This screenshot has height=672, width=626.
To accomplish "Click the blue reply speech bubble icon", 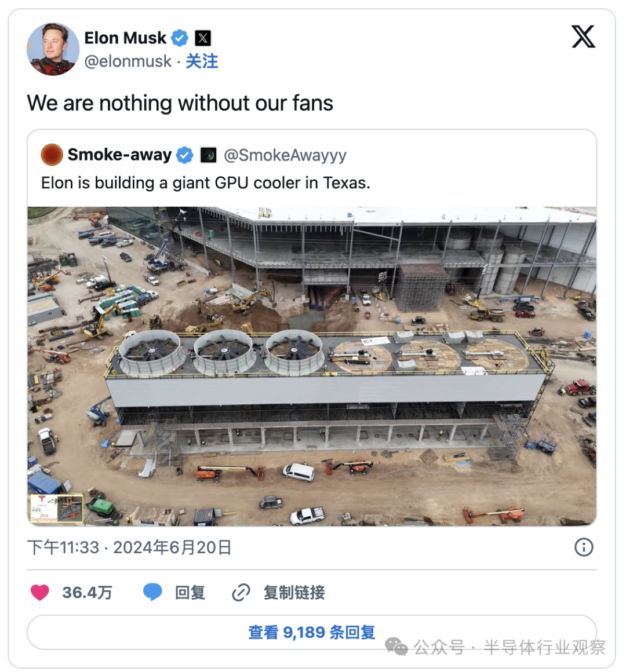I will click(x=152, y=592).
